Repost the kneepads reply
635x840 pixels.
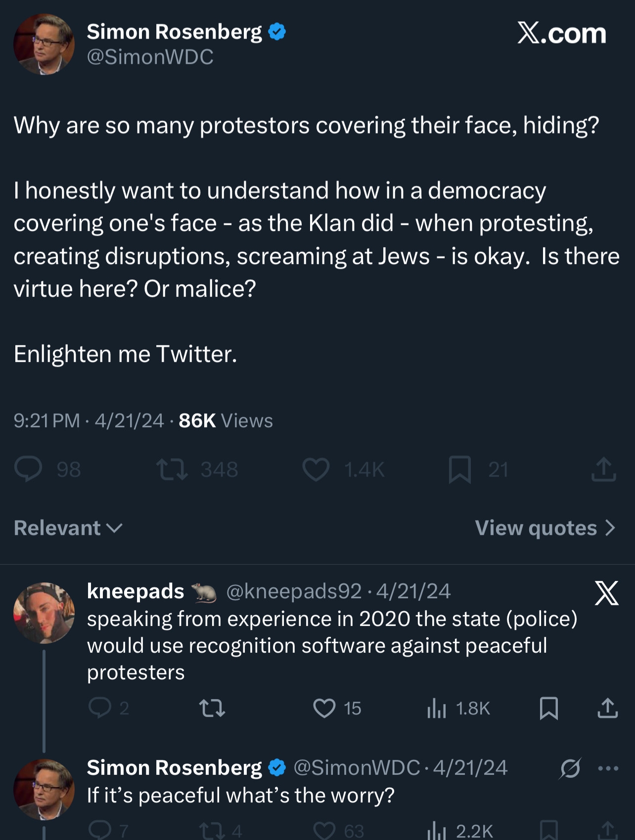coord(212,708)
